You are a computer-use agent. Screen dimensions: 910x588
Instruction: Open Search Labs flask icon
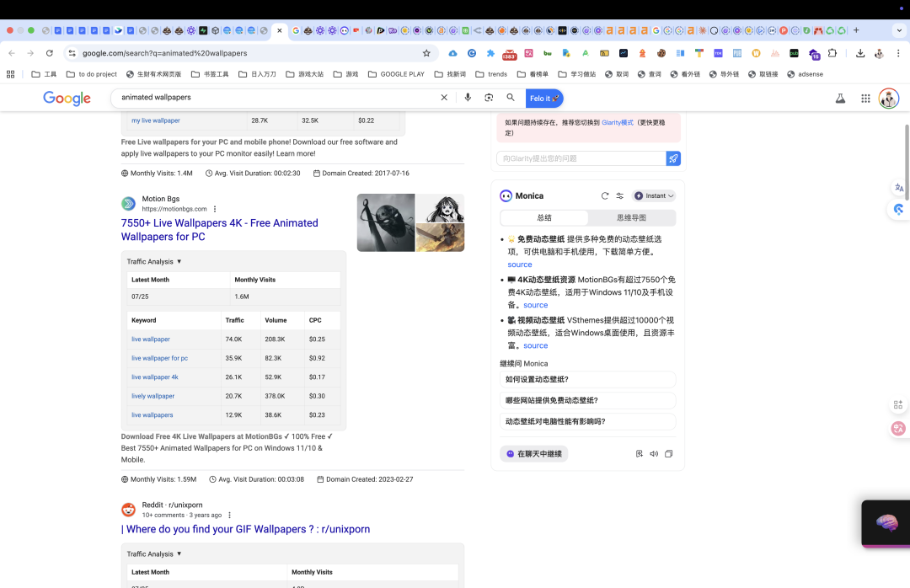(x=840, y=98)
